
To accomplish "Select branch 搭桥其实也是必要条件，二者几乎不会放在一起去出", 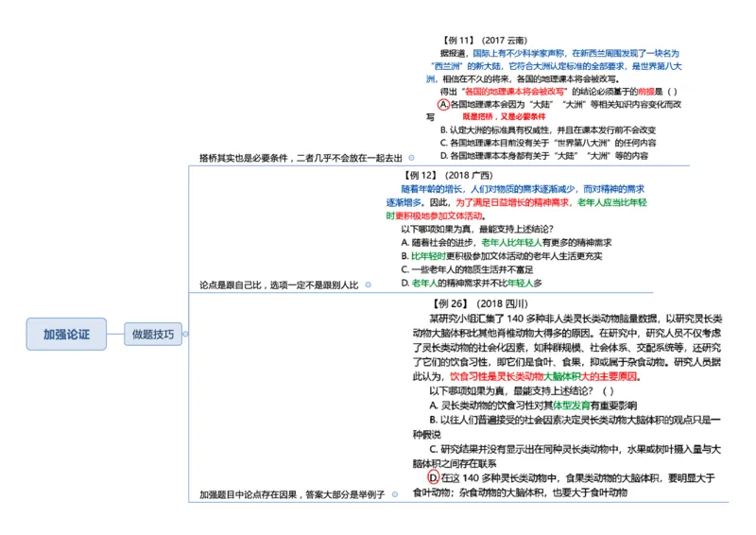I will [301, 158].
